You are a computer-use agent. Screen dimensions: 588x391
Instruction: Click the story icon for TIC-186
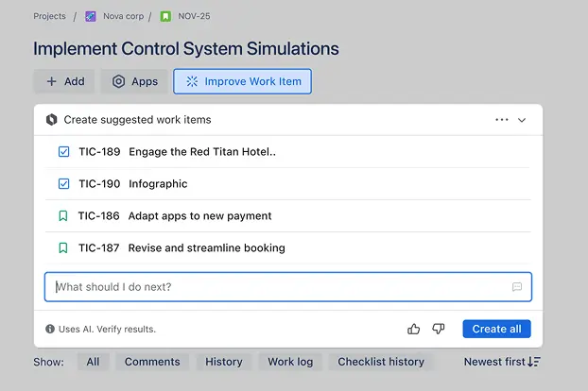click(x=63, y=216)
